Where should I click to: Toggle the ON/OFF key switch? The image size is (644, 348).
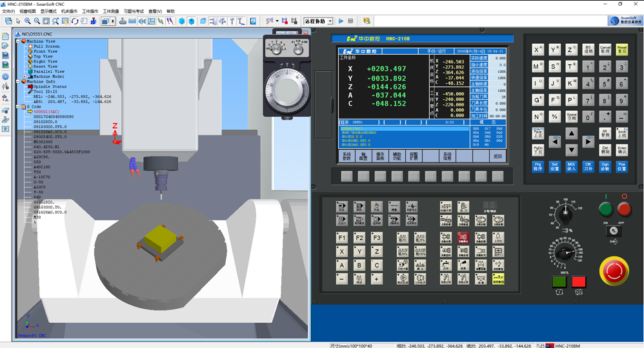coord(614,230)
